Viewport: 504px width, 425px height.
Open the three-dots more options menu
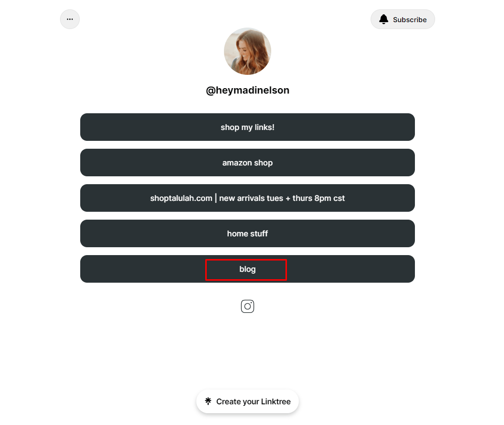(70, 19)
